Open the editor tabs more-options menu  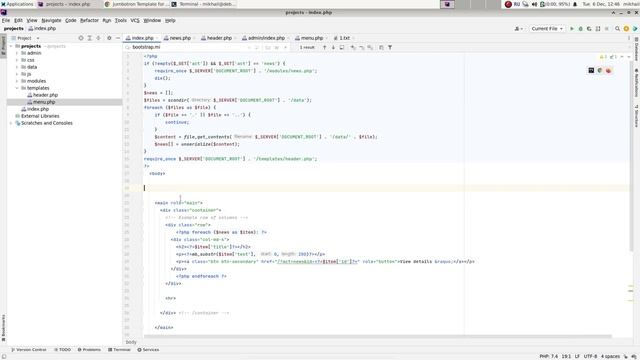(629, 38)
